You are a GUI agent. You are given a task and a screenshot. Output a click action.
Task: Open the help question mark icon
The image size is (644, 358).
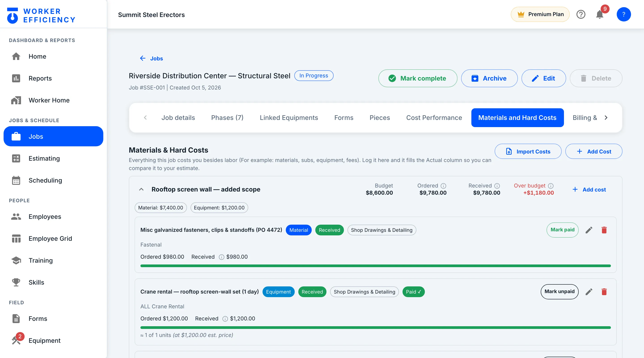pos(581,15)
